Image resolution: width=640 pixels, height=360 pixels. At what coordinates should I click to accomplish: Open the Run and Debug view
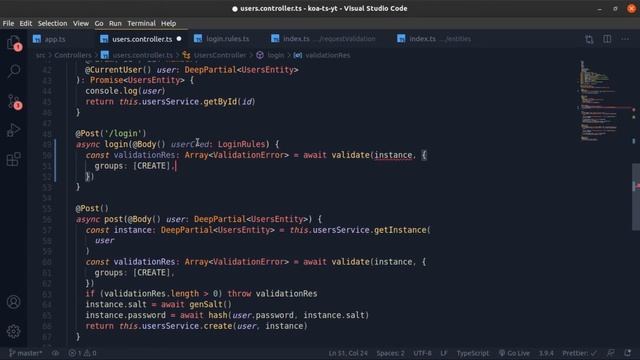pyautogui.click(x=13, y=130)
